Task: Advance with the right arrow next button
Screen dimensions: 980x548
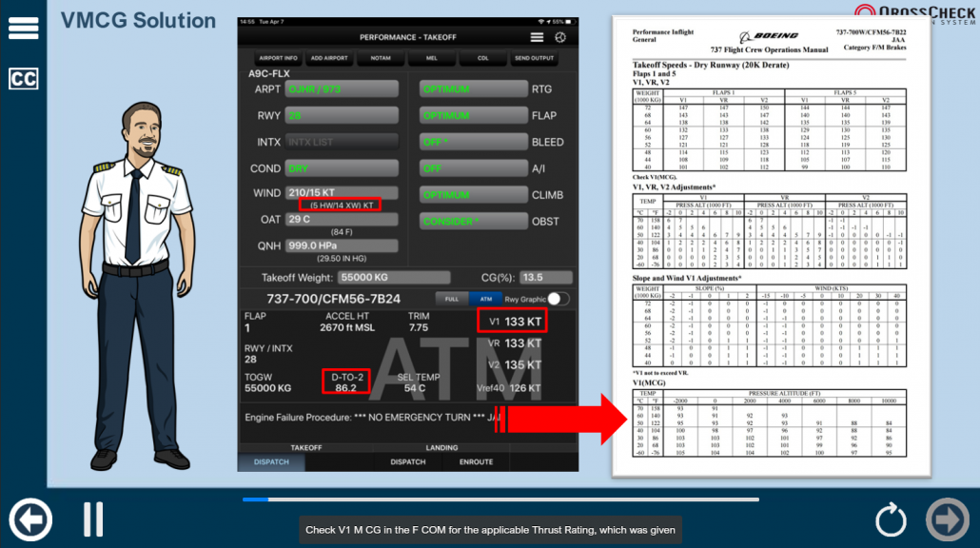Action: tap(948, 519)
